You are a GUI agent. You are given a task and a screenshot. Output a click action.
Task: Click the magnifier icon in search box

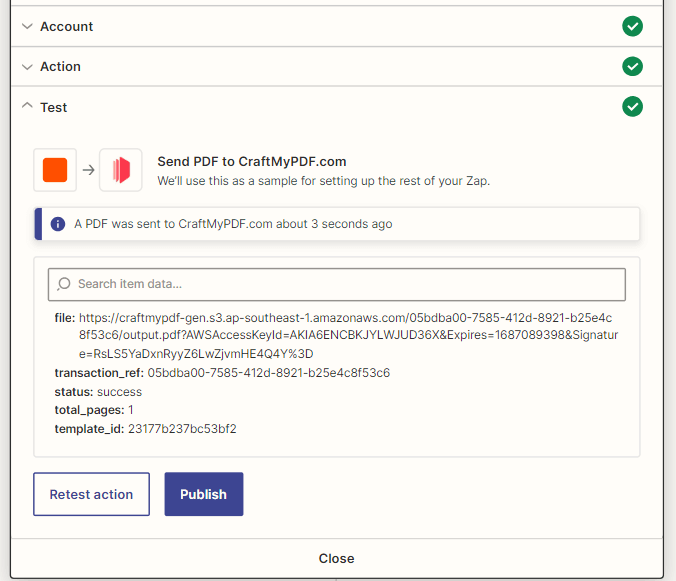[x=64, y=284]
